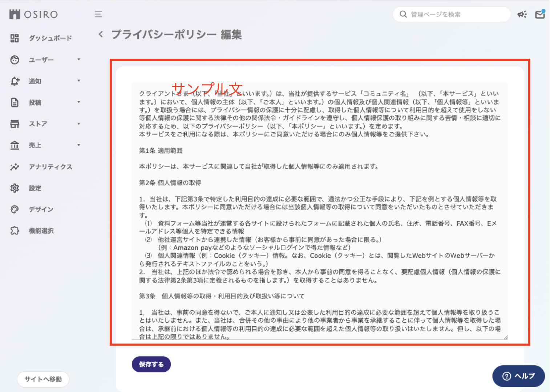Expand the 通知 submenu arrow
This screenshot has height=392, width=550.
78,81
